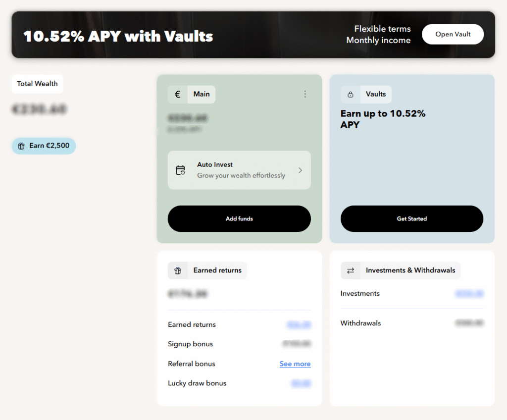Open the three-dot menu on Main card
Screen dimensions: 507x420
[305, 94]
